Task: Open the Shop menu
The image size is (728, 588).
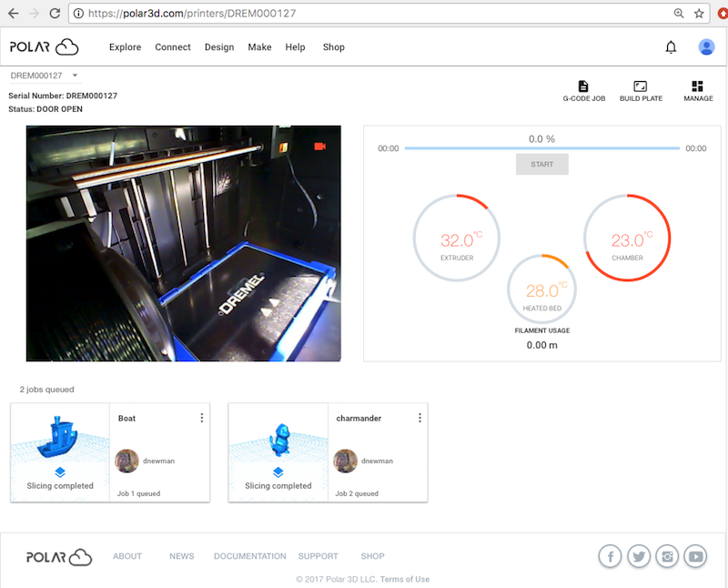Action: (x=333, y=47)
